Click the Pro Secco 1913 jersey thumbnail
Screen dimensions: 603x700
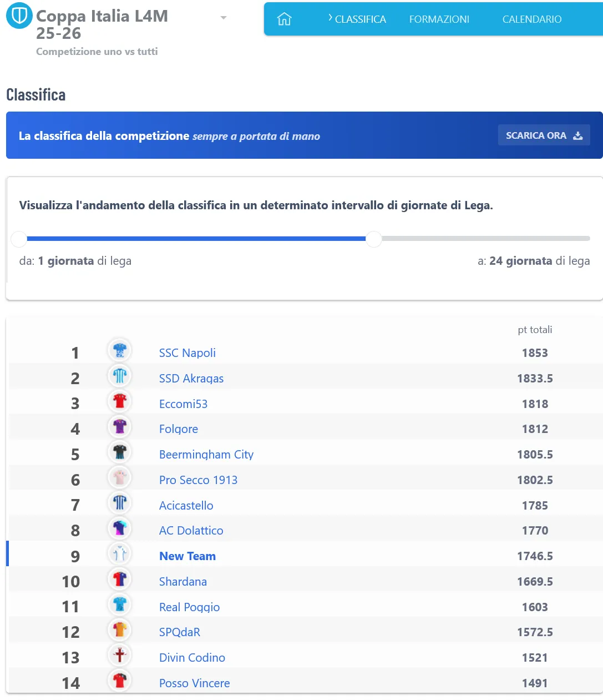pyautogui.click(x=120, y=478)
